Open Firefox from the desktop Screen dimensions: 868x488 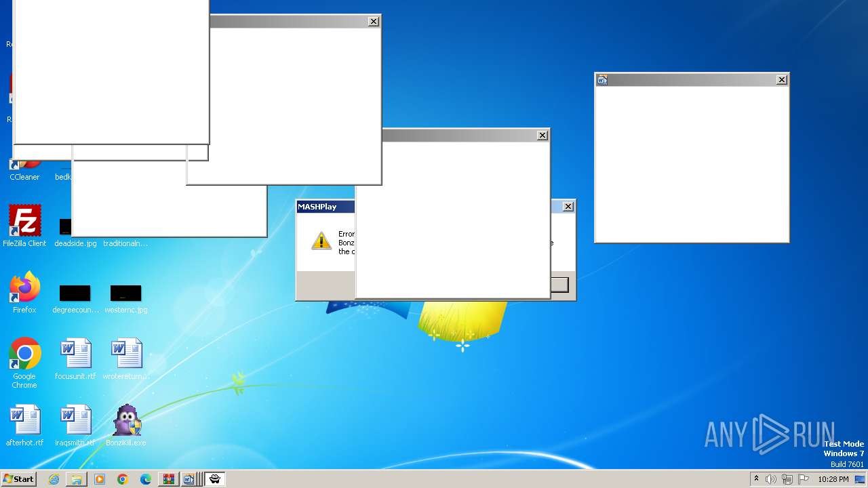24,293
